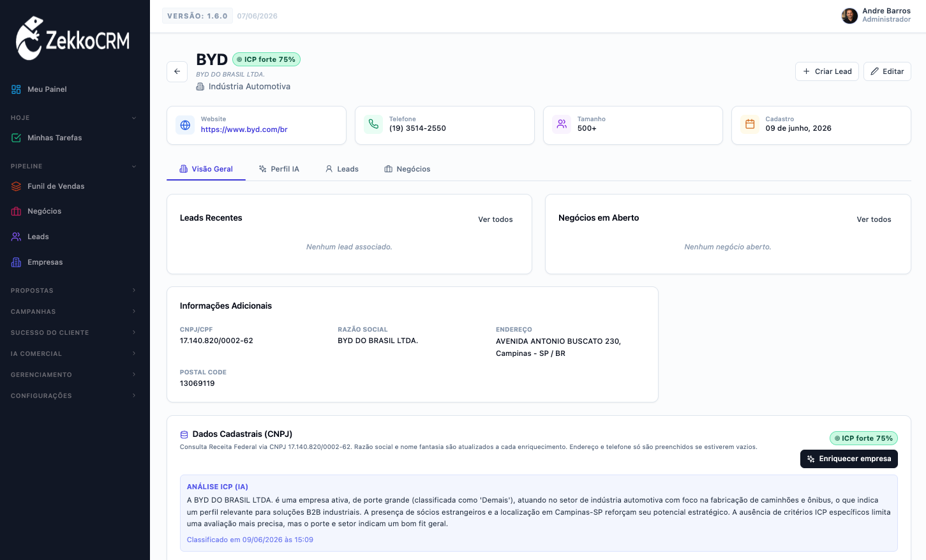Click the Minhas Tarefas checkbox icon
Viewport: 926px width, 560px height.
(x=16, y=138)
